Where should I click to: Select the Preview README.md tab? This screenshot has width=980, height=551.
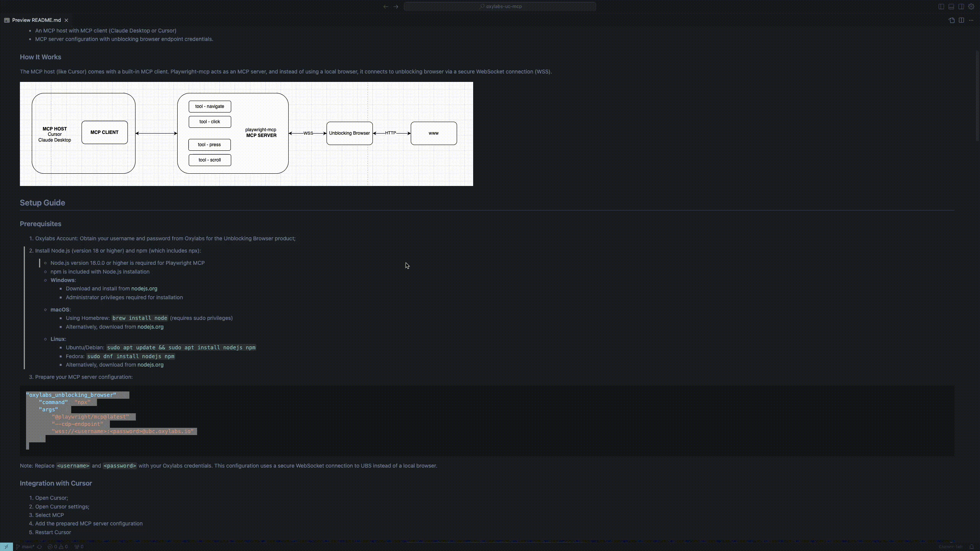pos(36,20)
